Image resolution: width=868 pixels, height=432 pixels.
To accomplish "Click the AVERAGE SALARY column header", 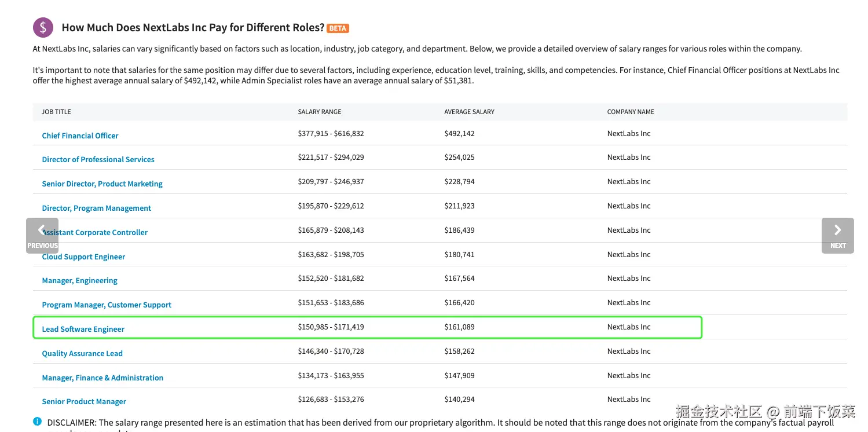I will coord(469,112).
